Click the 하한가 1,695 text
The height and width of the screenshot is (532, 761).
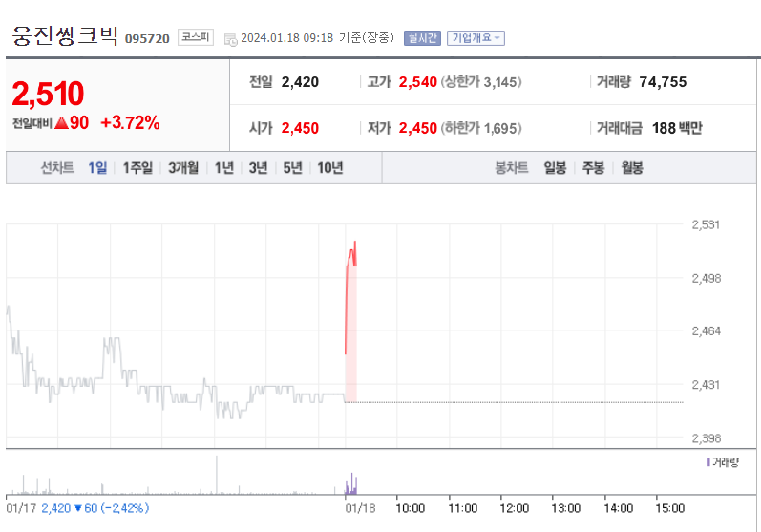[x=481, y=128]
